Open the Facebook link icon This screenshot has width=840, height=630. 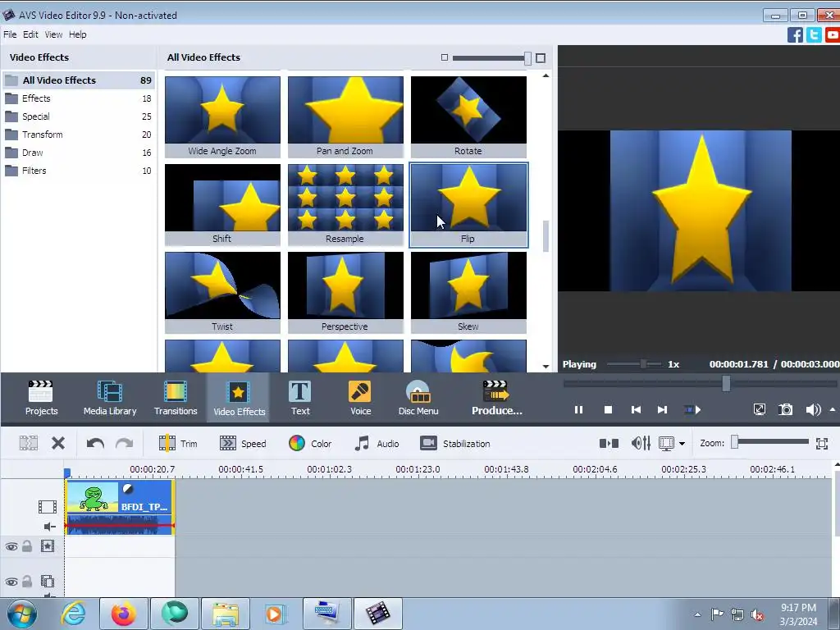(x=795, y=35)
